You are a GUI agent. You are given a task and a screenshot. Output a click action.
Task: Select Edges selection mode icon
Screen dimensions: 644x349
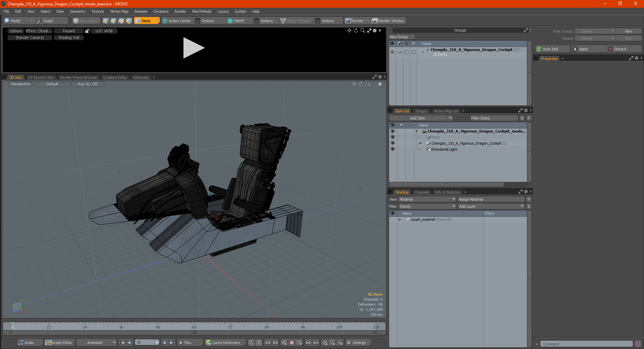(113, 21)
